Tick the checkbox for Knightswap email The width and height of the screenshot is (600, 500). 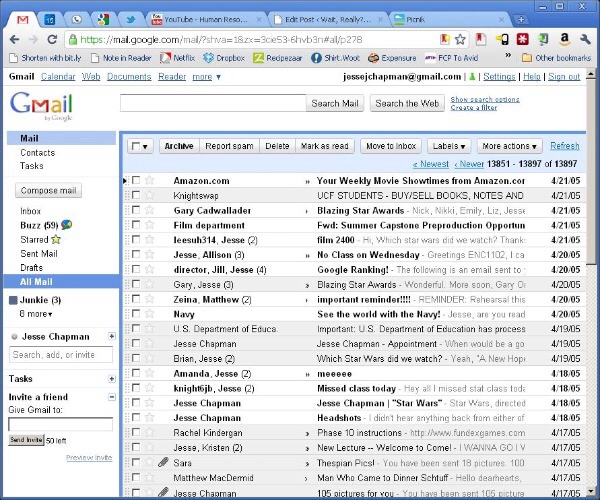pyautogui.click(x=136, y=196)
